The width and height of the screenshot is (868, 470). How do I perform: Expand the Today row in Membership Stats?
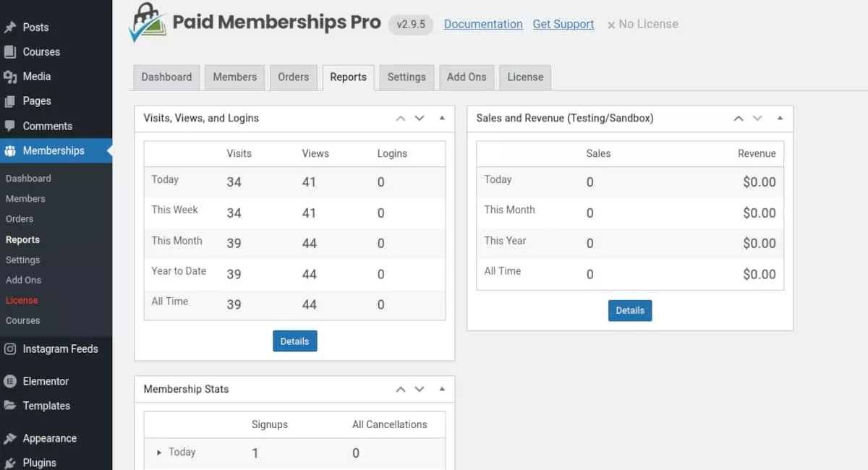click(x=159, y=453)
